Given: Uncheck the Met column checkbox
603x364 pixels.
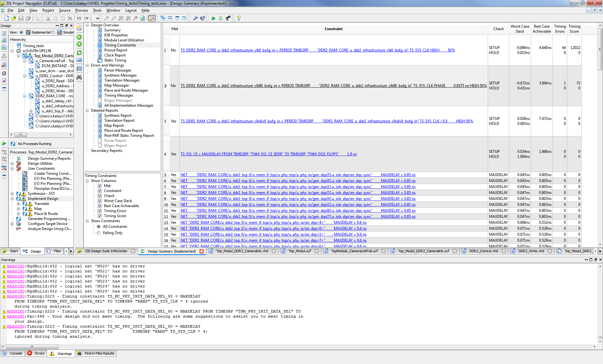Looking at the screenshot, I should (x=100, y=186).
